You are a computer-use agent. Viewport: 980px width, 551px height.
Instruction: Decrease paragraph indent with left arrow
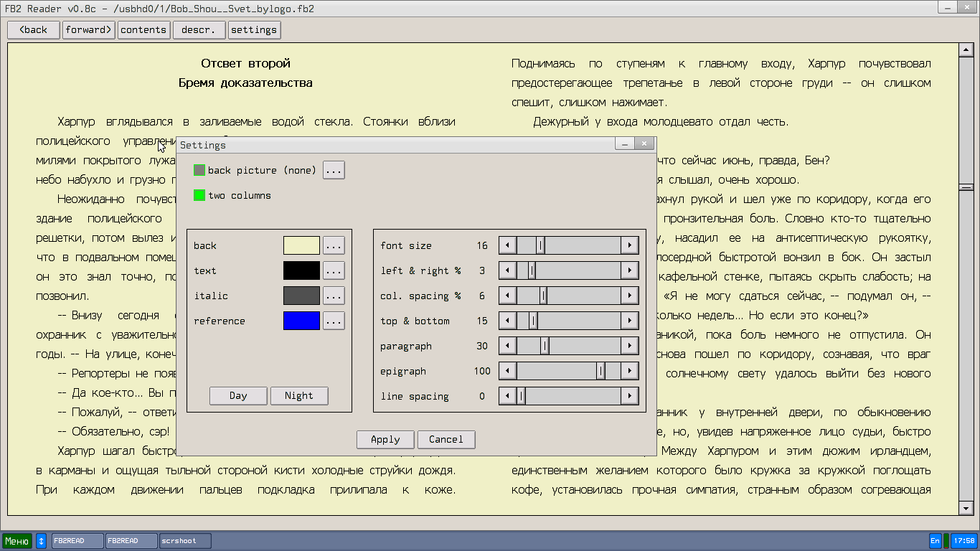508,346
